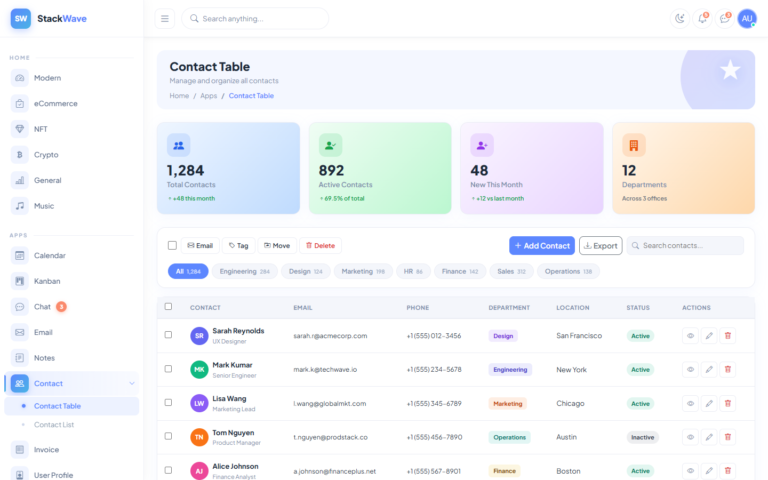This screenshot has width=768, height=480.
Task: Open the messages chat bubble icon in header
Action: [725, 18]
